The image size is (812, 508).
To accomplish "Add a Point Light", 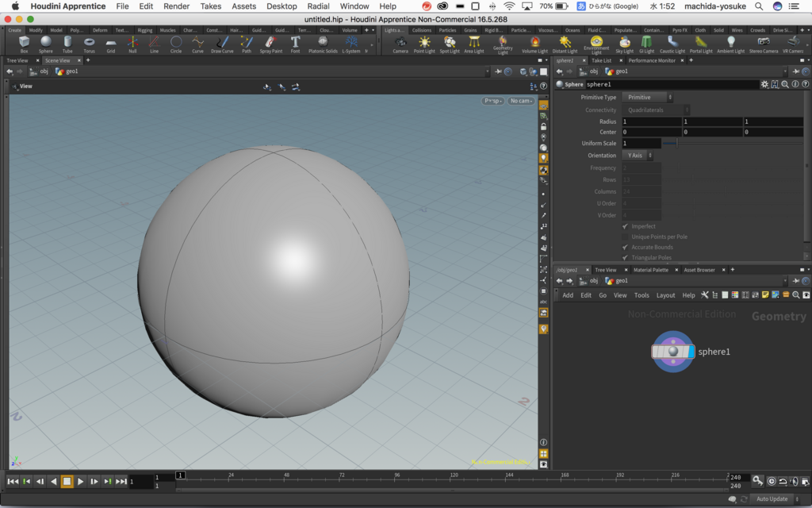I will (x=424, y=44).
